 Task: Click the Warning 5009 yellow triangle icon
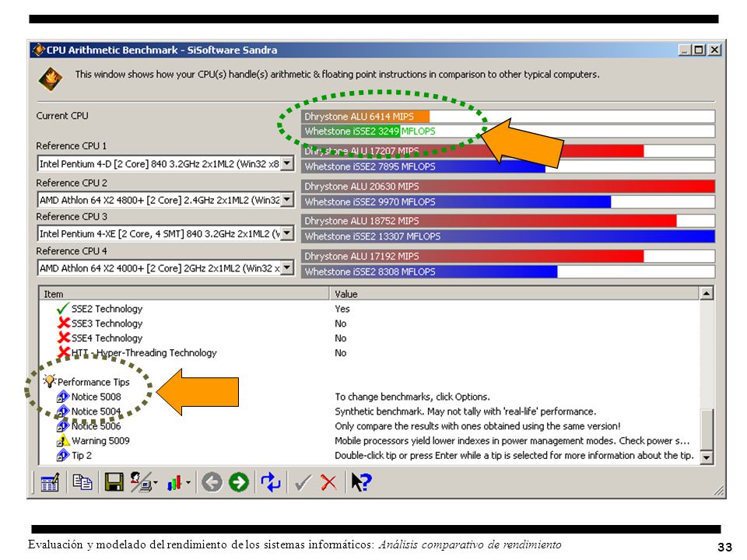[63, 440]
